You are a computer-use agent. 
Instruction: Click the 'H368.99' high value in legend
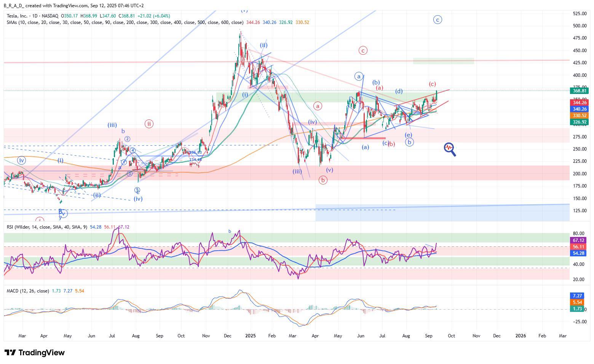(89, 16)
